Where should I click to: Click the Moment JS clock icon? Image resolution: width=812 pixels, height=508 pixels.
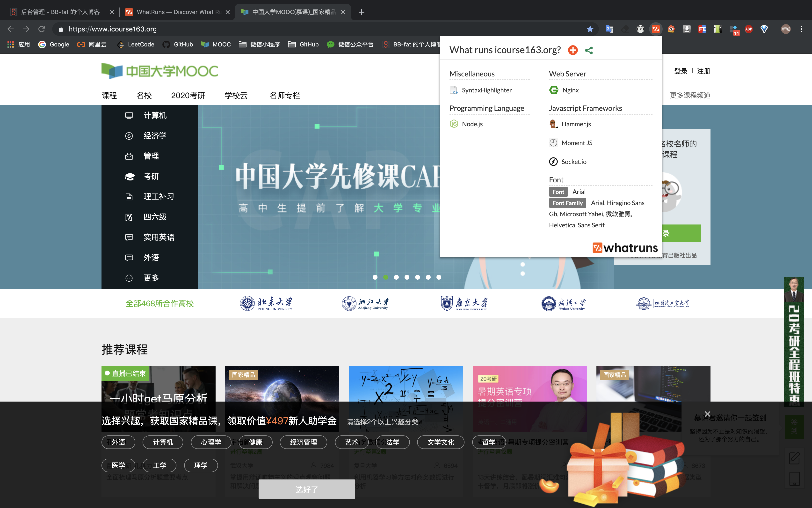[553, 143]
